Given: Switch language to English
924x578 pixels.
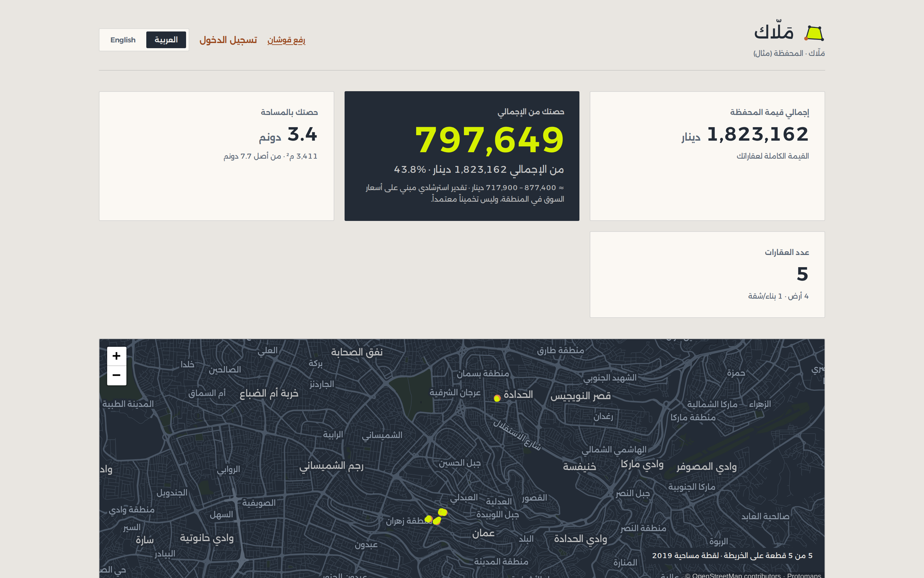Looking at the screenshot, I should coord(123,40).
